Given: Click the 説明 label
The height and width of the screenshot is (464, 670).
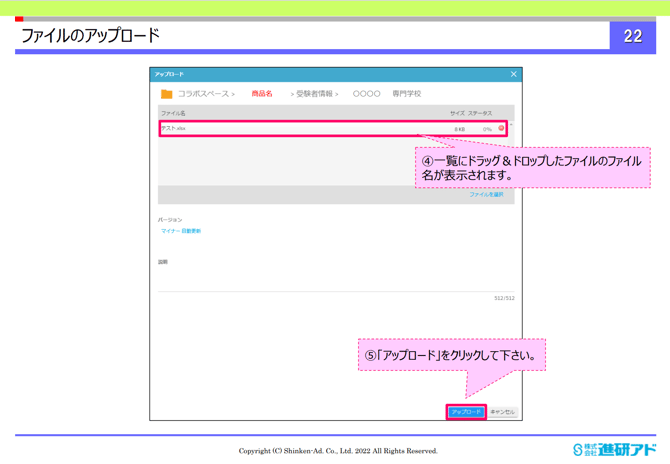Looking at the screenshot, I should (163, 262).
